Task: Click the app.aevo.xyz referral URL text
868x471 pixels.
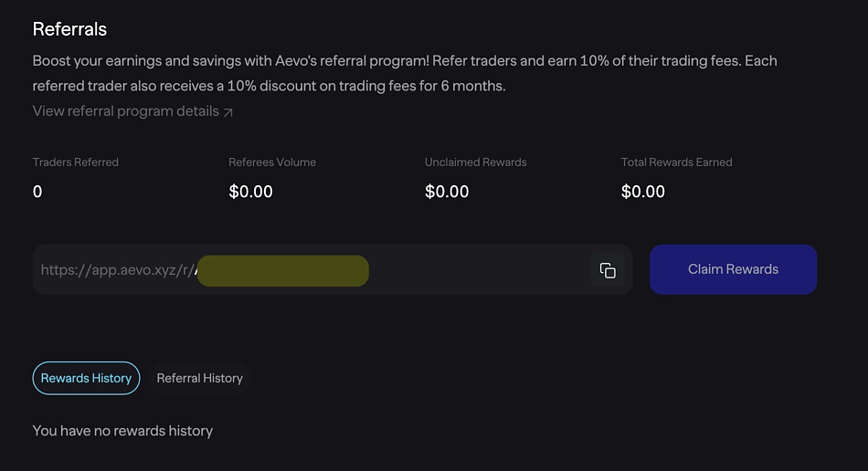Action: (117, 270)
